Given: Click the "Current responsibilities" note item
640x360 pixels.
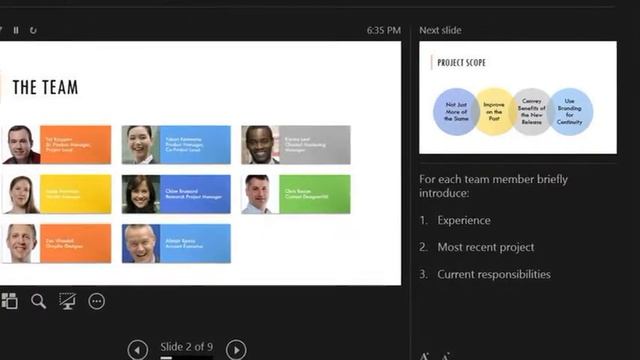Looking at the screenshot, I should click(x=494, y=274).
